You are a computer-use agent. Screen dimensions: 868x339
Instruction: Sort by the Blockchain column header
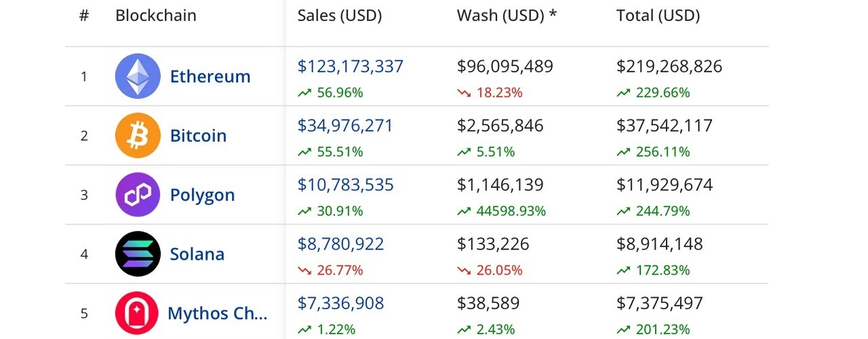coord(156,16)
